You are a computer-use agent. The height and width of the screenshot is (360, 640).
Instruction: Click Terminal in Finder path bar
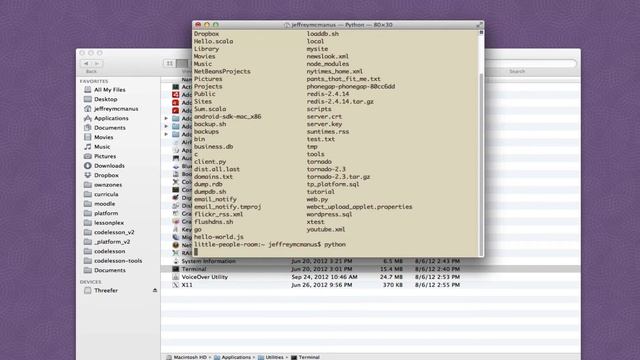(305, 357)
